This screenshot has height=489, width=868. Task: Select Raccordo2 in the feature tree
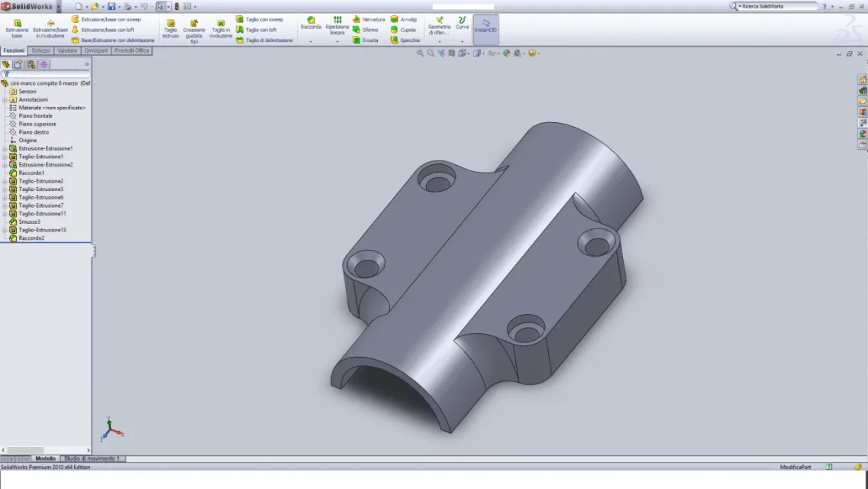point(31,238)
